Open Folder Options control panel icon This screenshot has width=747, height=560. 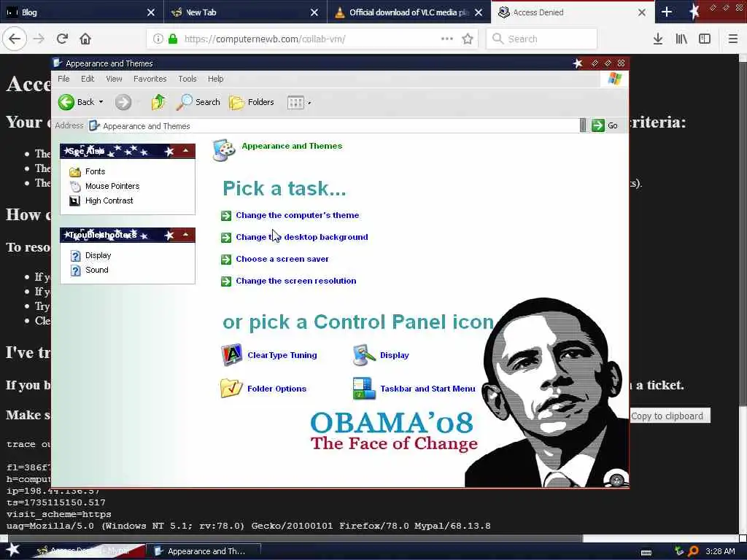click(x=263, y=389)
